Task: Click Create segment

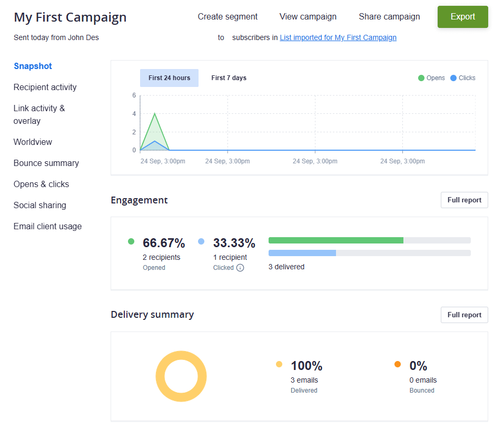Action: click(x=228, y=17)
